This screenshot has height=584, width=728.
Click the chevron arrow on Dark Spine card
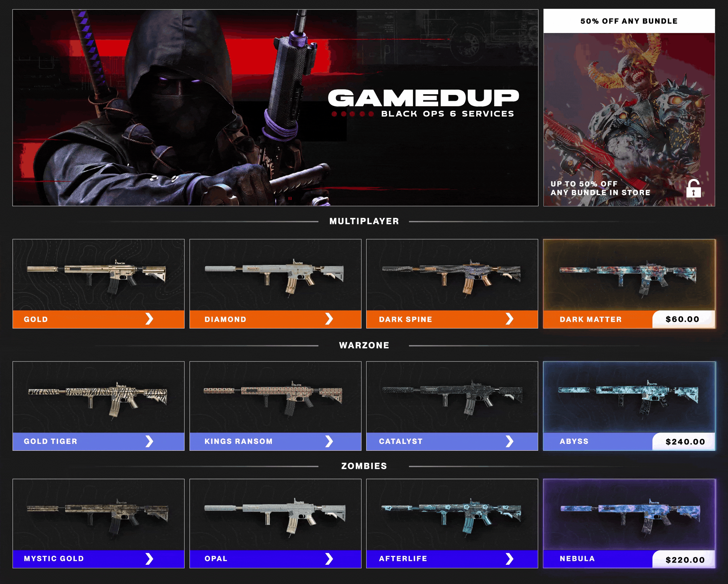510,319
